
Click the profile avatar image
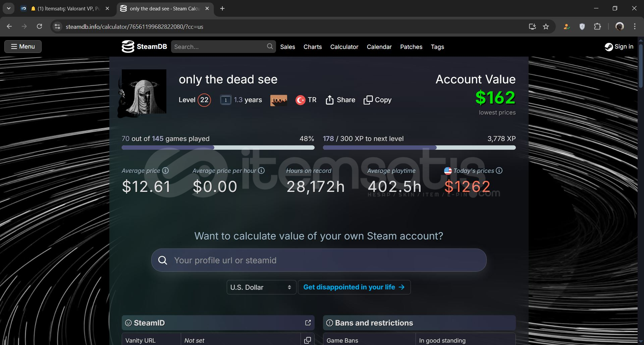pyautogui.click(x=144, y=91)
